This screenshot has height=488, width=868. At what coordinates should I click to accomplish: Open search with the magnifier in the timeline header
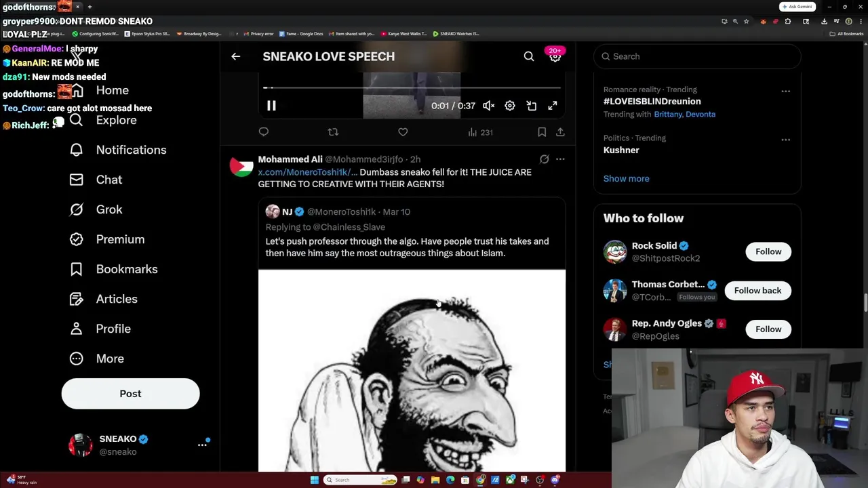click(x=528, y=56)
